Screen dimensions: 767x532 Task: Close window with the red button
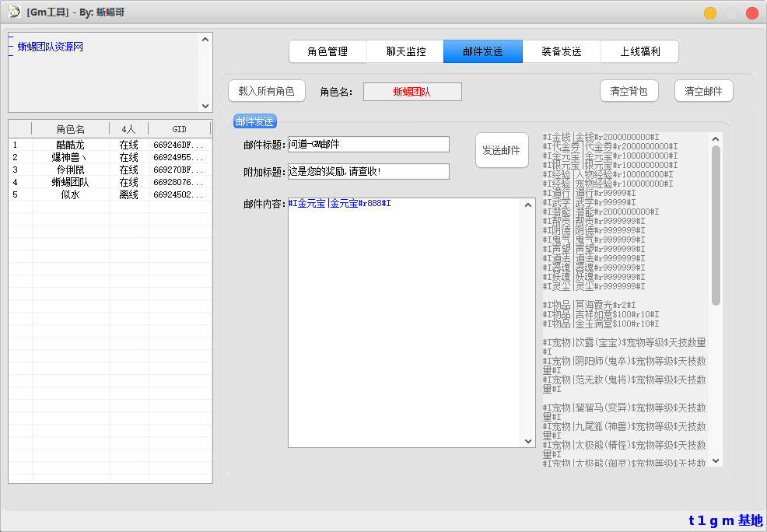(752, 13)
